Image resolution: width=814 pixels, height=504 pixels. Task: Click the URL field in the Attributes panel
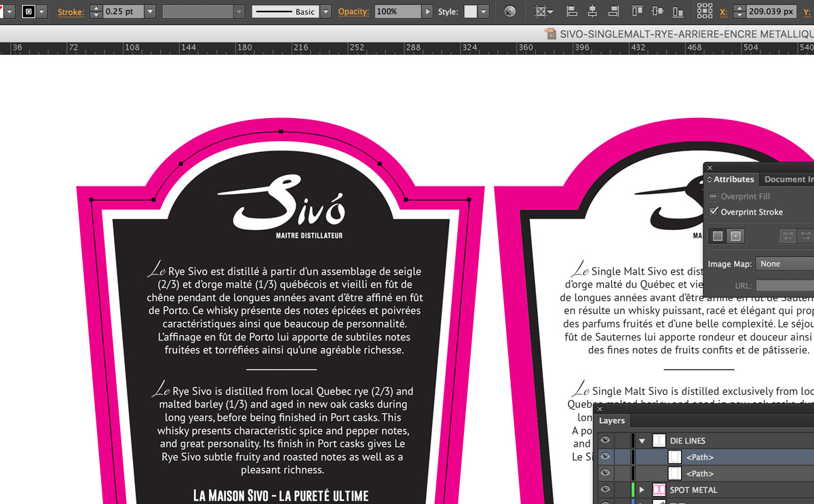(x=785, y=286)
